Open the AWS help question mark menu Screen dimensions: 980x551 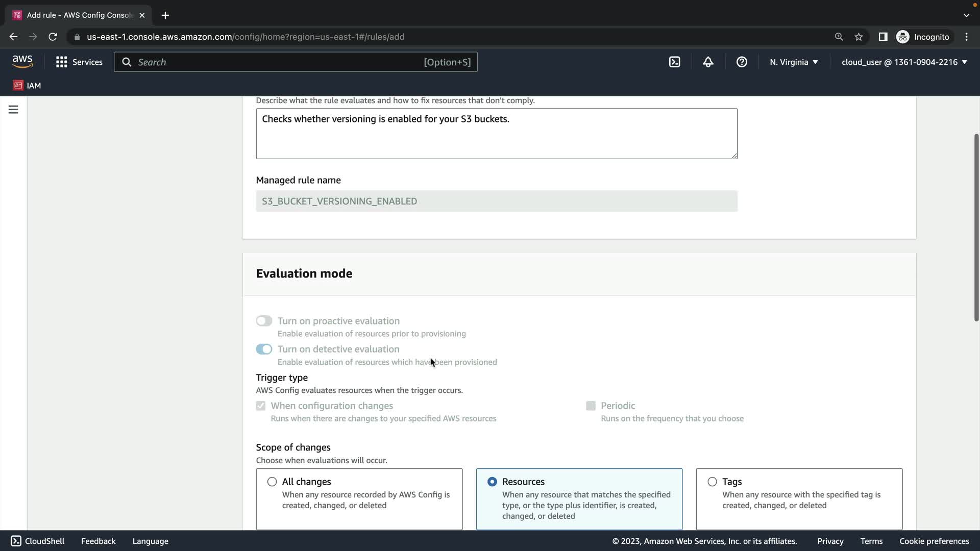(742, 62)
